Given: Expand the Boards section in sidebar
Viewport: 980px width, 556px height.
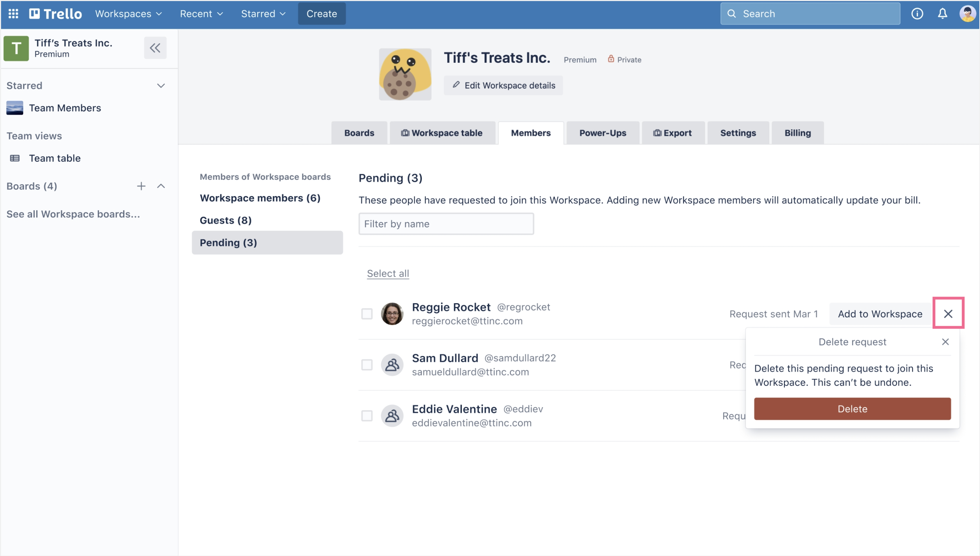Looking at the screenshot, I should pyautogui.click(x=160, y=185).
